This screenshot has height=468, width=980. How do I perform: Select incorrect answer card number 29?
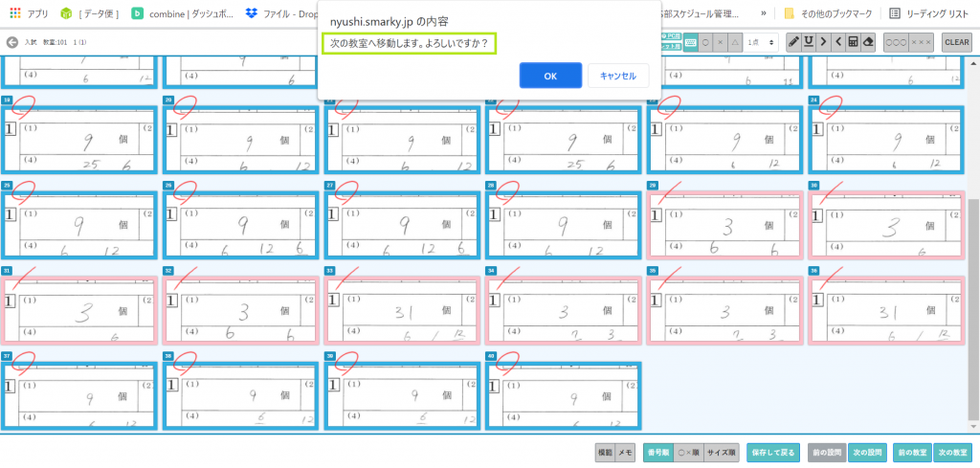(x=725, y=225)
